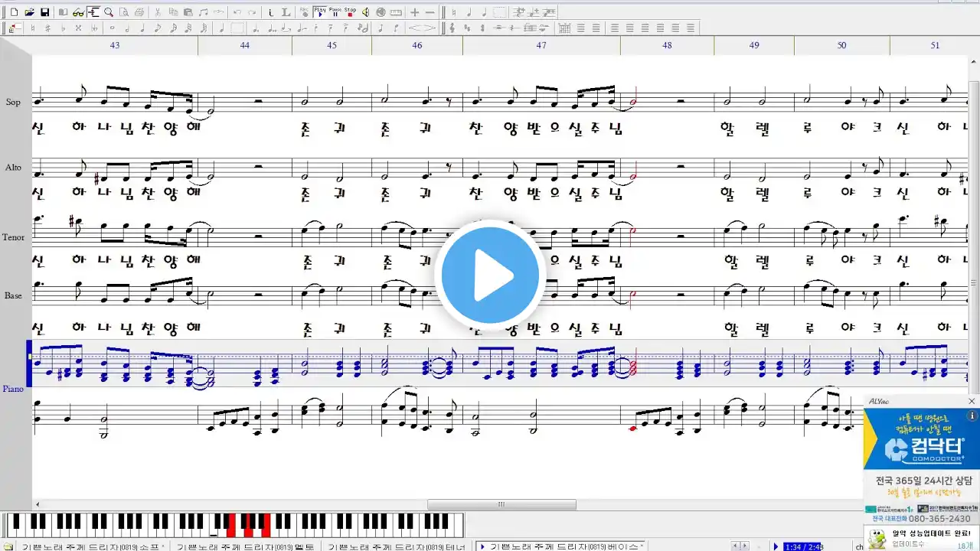Select the lyric text 'L' tool
Image resolution: width=980 pixels, height=551 pixels.
pos(286,12)
